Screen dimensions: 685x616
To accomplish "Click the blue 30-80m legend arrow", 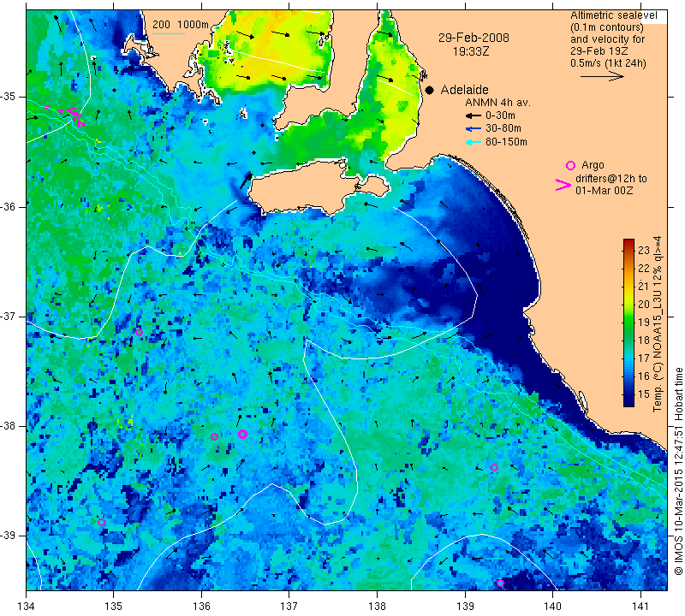I will click(x=474, y=128).
